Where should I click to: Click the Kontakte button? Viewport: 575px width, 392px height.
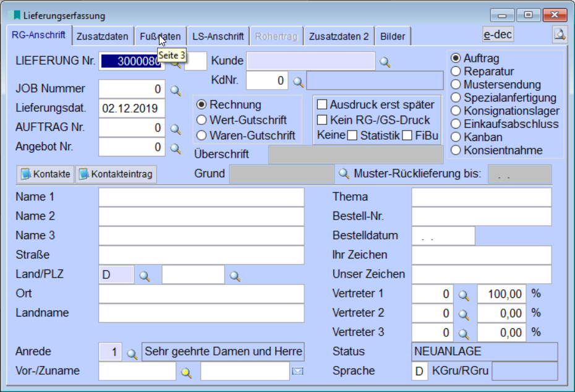tap(46, 174)
